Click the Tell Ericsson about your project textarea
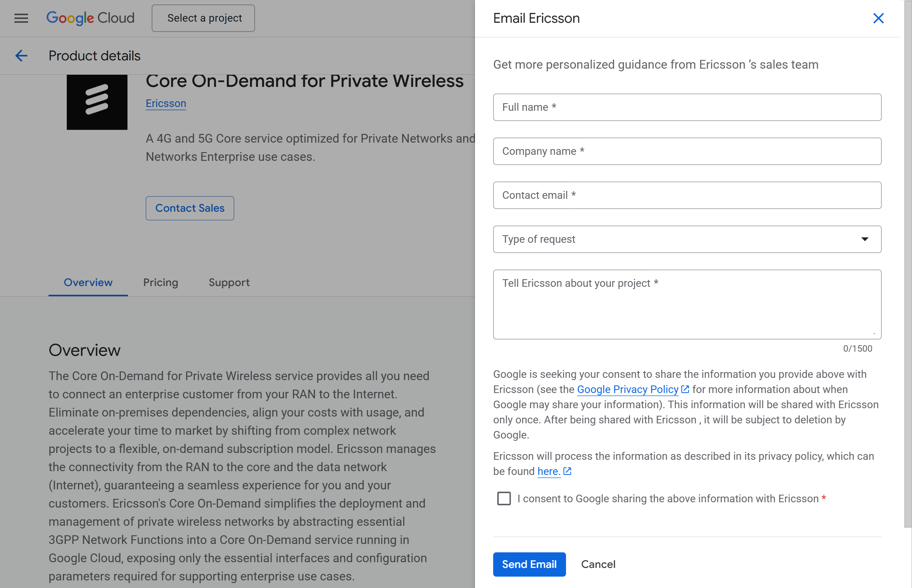Viewport: 912px width, 588px height. pyautogui.click(x=687, y=304)
